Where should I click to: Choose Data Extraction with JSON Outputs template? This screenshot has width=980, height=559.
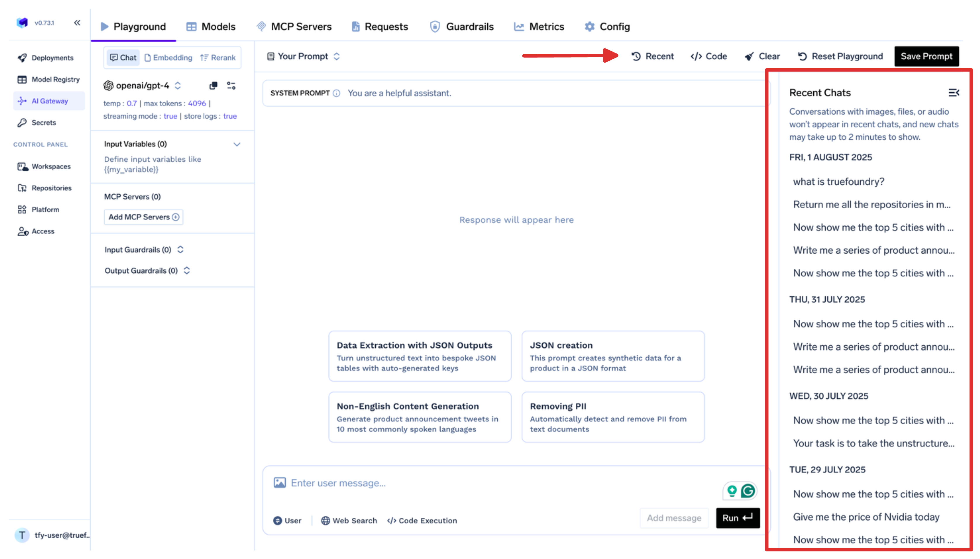[x=420, y=356]
